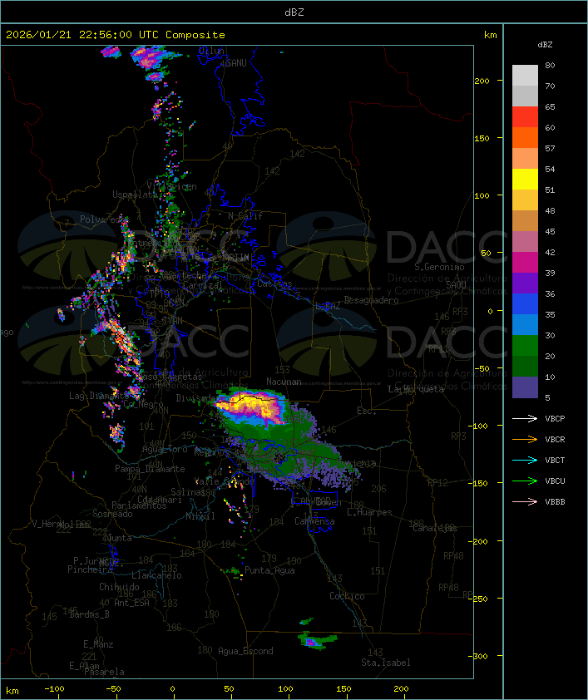
Task: Click the 45 value on the color scale
Action: coord(550,232)
